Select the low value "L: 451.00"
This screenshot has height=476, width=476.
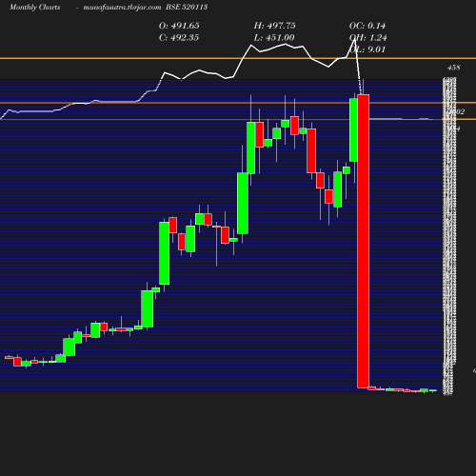point(274,38)
